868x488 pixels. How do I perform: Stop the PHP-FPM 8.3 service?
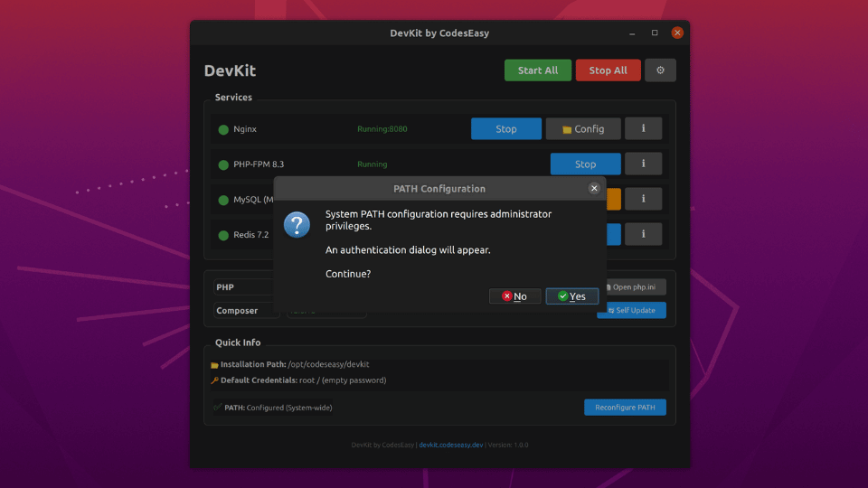click(x=585, y=164)
